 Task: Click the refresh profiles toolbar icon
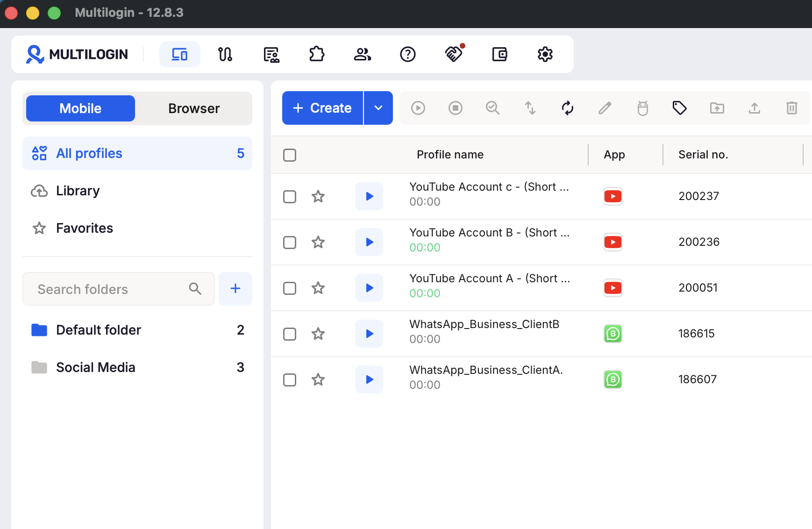[x=568, y=108]
